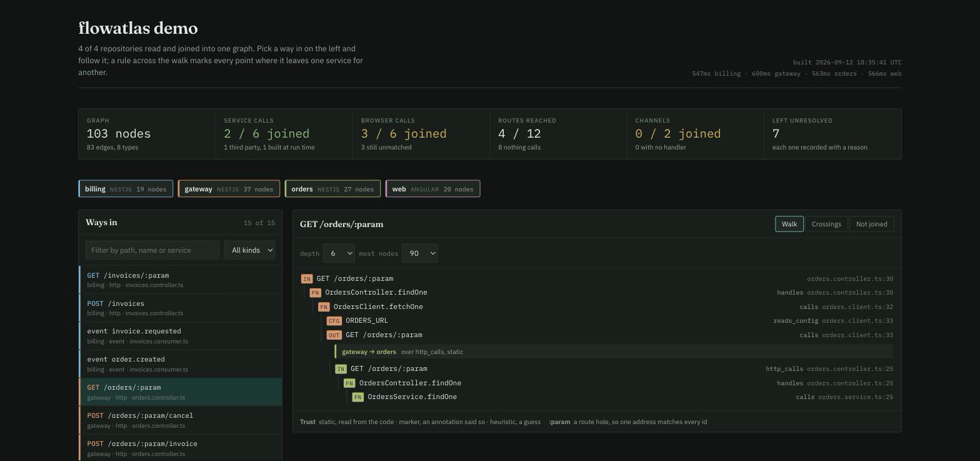Click the Service calls 2 / 6 joined card

284,134
